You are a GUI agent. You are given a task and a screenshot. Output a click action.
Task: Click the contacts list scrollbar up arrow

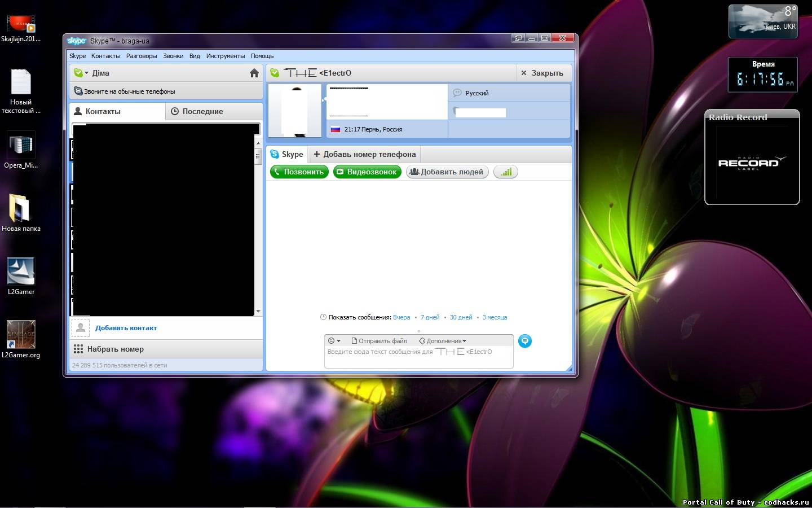(x=258, y=143)
